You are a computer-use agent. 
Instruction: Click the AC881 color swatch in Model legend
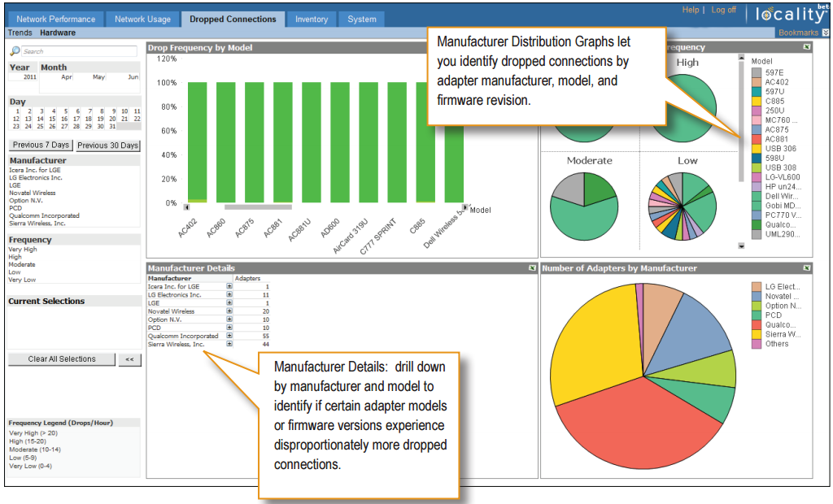pos(757,139)
